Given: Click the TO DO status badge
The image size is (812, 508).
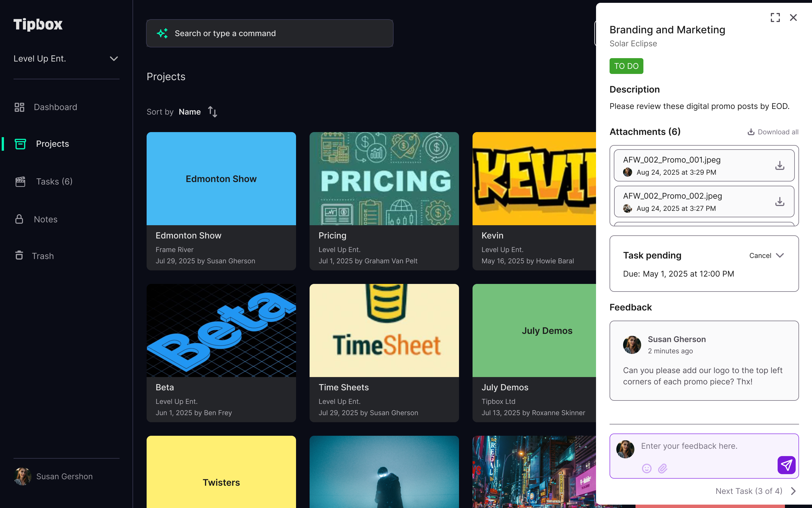Looking at the screenshot, I should point(626,66).
